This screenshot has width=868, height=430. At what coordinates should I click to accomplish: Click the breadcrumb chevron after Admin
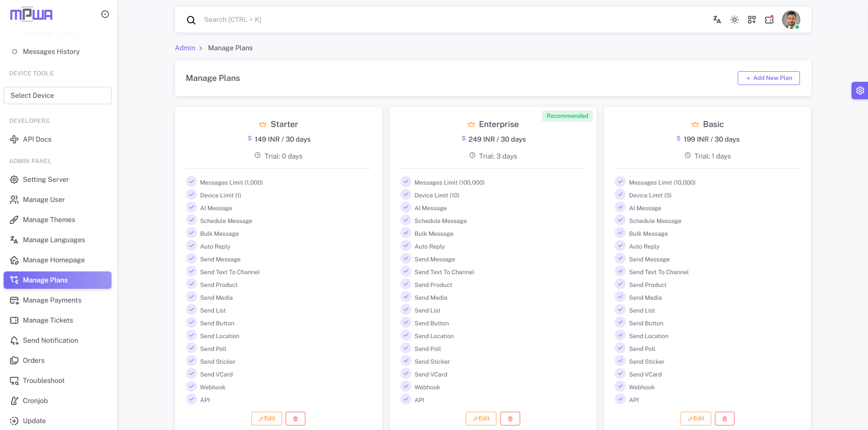(x=201, y=48)
